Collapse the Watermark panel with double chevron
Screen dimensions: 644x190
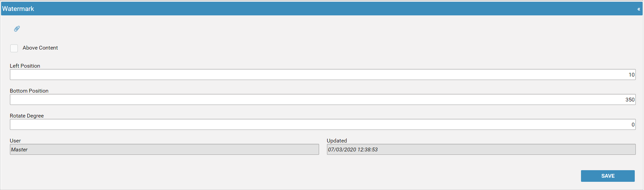coord(639,9)
